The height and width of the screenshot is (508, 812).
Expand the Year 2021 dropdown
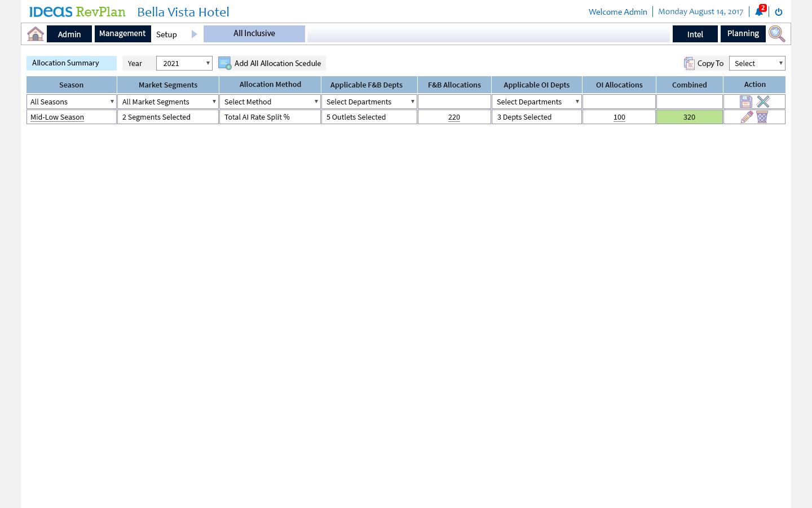point(184,63)
